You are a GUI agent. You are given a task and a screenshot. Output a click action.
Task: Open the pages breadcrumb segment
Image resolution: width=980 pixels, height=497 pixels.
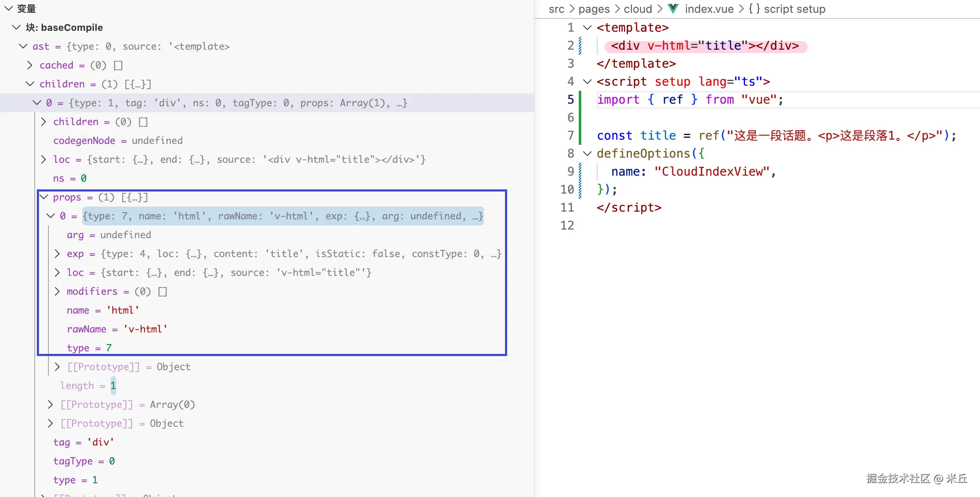[x=594, y=9]
